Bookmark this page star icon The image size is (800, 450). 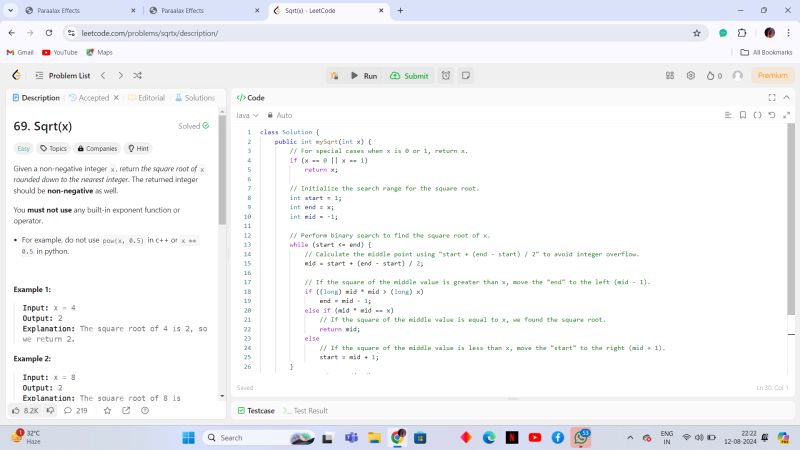(x=697, y=33)
